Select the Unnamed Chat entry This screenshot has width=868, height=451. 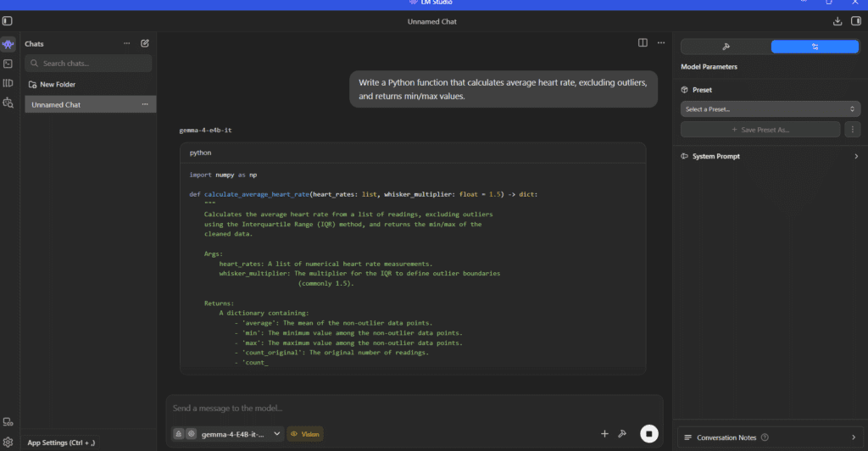[90, 104]
